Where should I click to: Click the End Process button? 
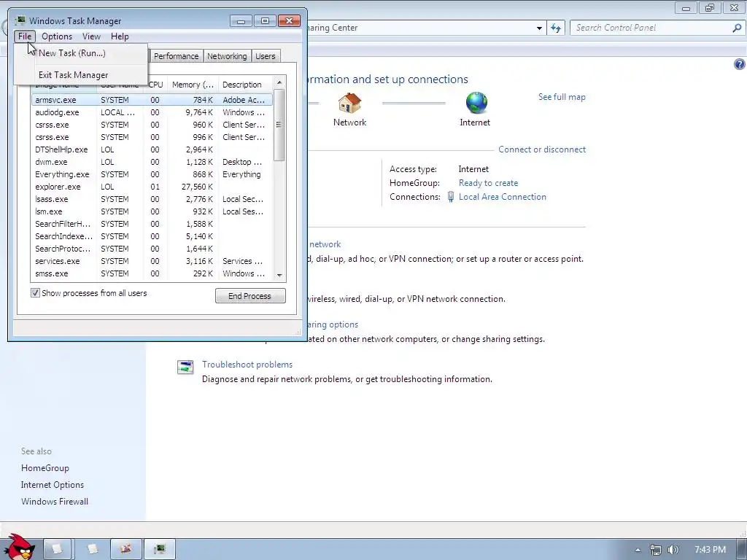(x=250, y=296)
